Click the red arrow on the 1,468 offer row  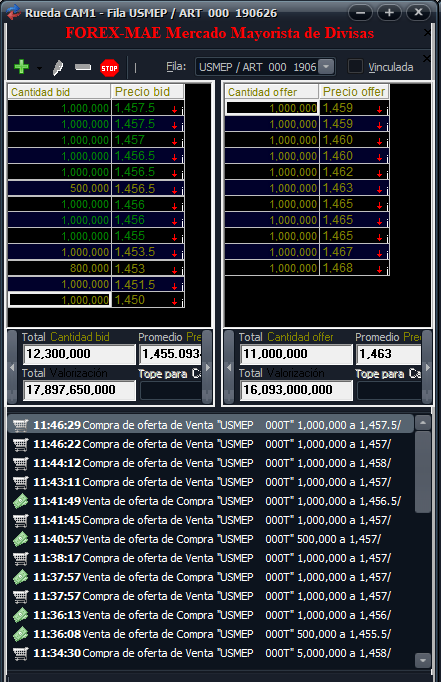tap(379, 270)
